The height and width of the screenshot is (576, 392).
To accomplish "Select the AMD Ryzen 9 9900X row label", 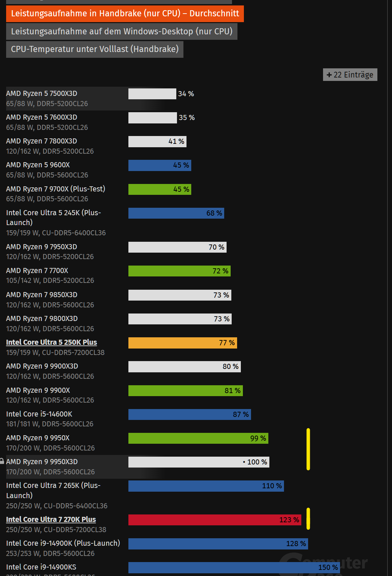I will pyautogui.click(x=38, y=390).
